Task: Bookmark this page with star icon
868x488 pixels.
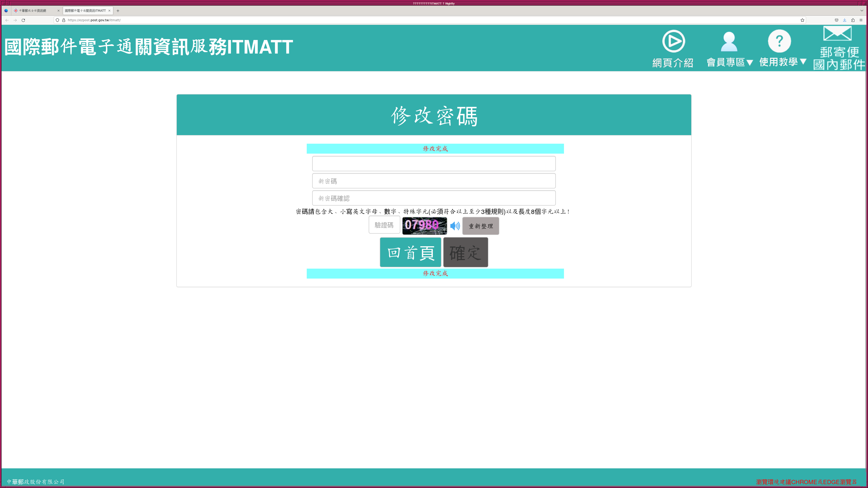Action: 802,20
